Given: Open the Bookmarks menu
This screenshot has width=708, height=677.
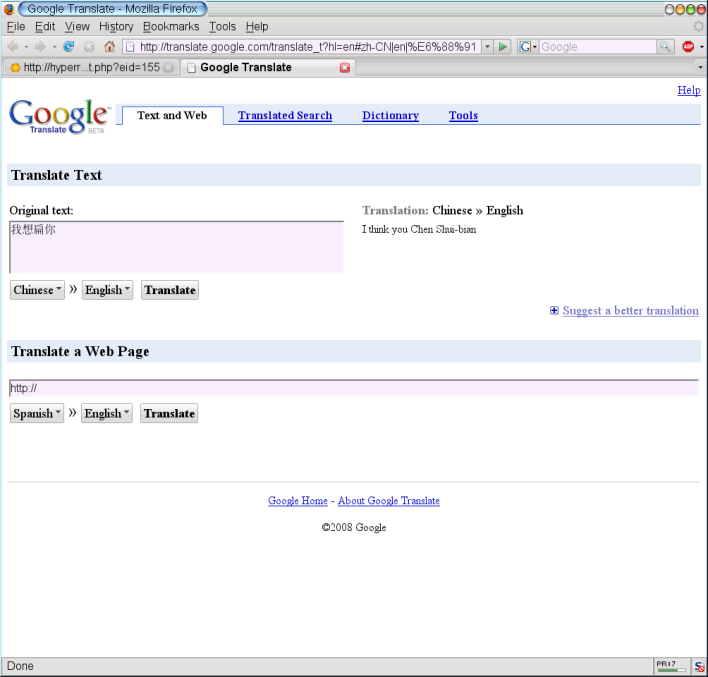Looking at the screenshot, I should [171, 26].
